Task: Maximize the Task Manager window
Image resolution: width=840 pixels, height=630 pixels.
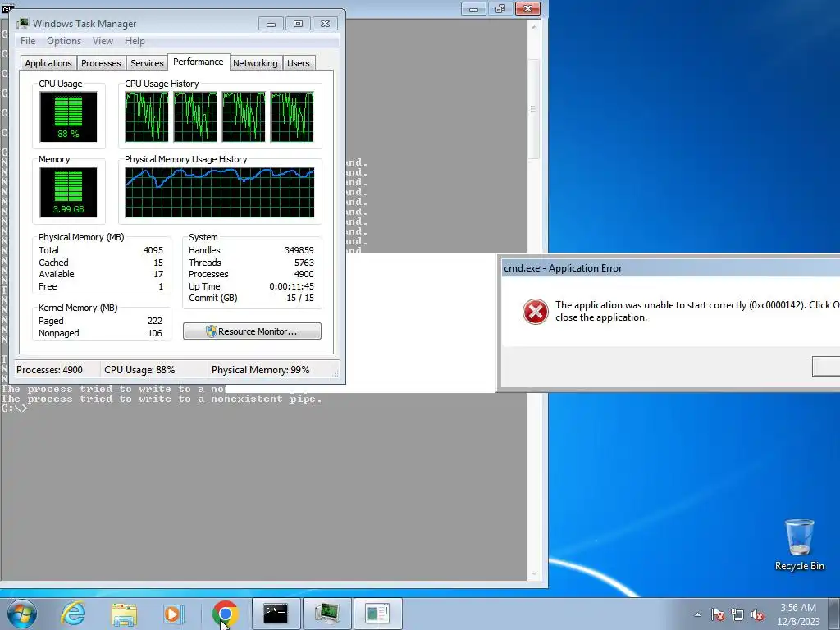Action: coord(298,24)
